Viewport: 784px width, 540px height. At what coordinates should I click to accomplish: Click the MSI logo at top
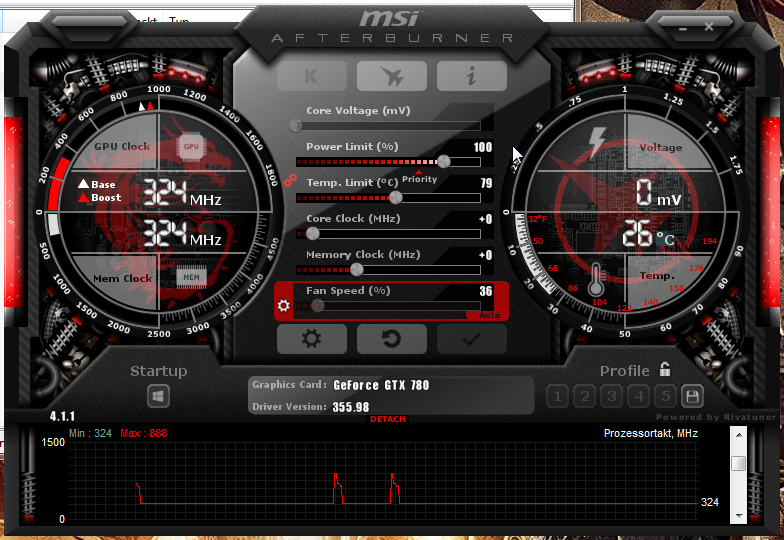[x=389, y=19]
